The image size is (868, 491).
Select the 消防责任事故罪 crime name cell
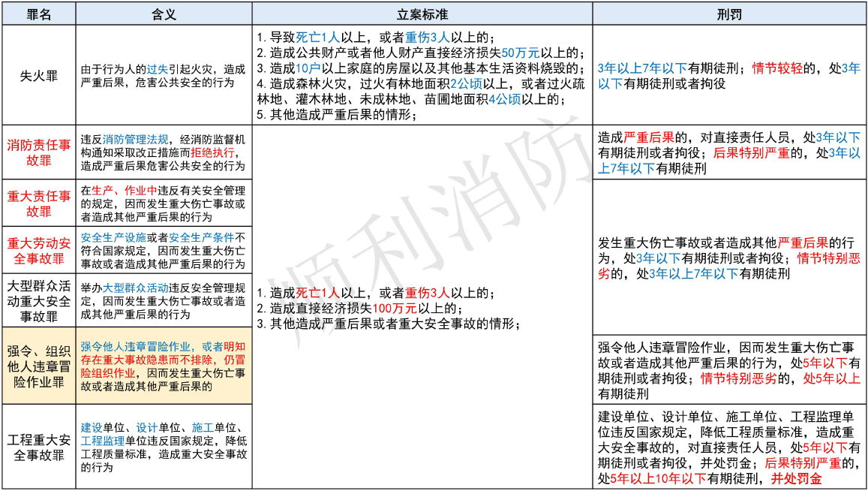tap(38, 152)
